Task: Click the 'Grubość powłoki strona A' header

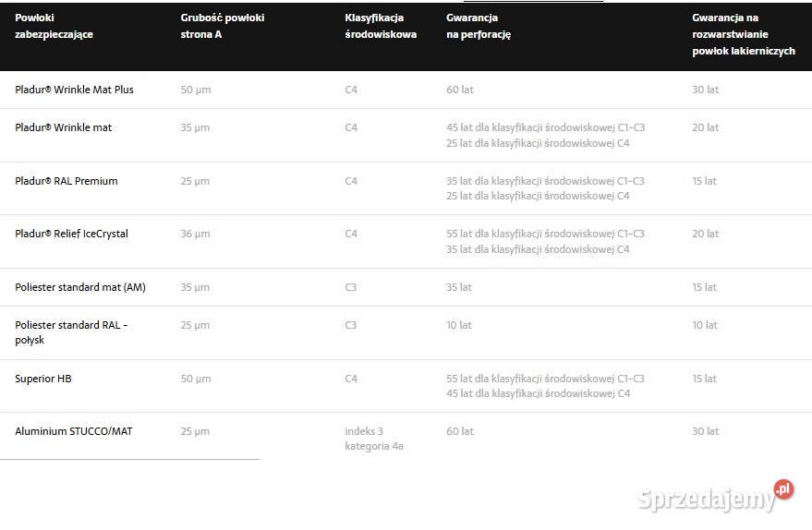Action: (222, 26)
